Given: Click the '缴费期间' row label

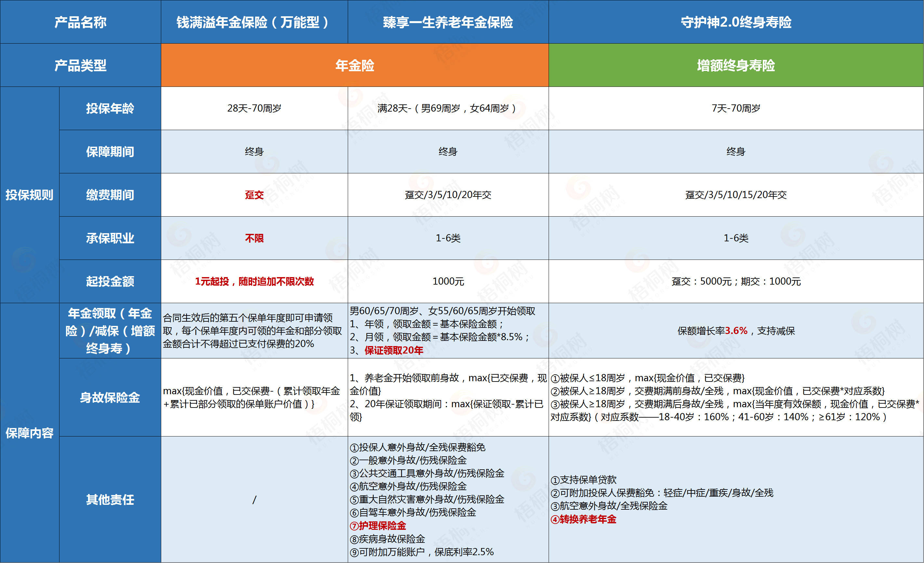Looking at the screenshot, I should click(110, 195).
